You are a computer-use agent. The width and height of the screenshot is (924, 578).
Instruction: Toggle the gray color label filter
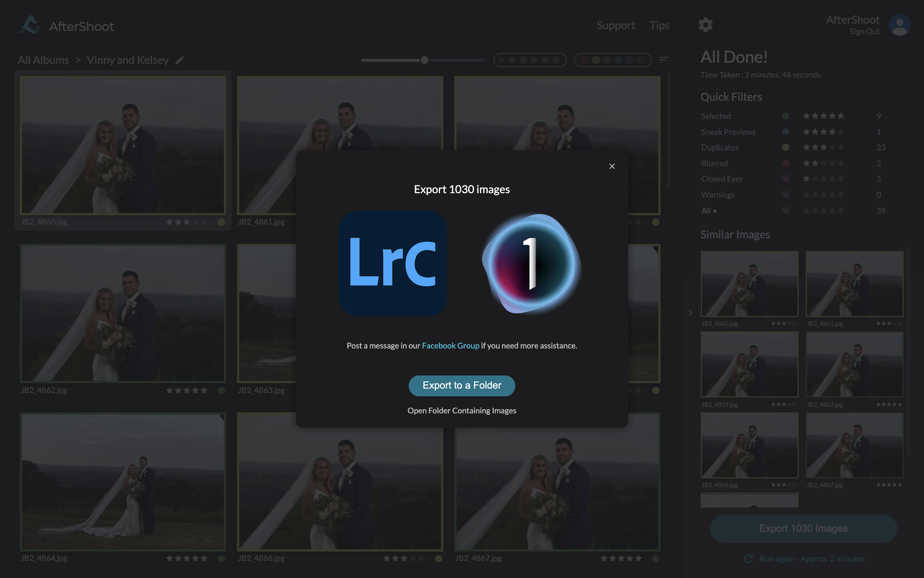coord(640,60)
